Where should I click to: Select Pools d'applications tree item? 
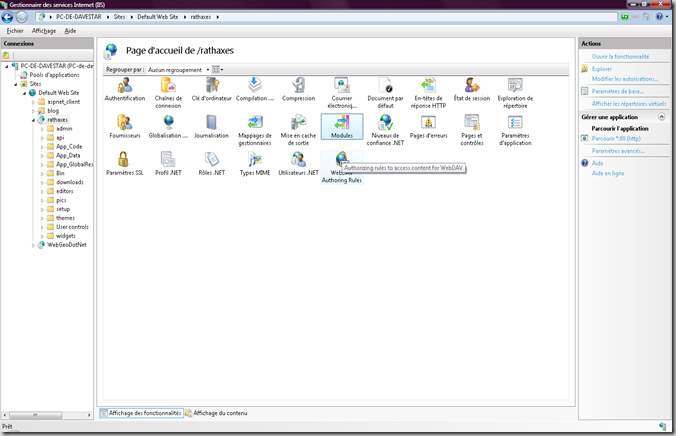click(54, 75)
